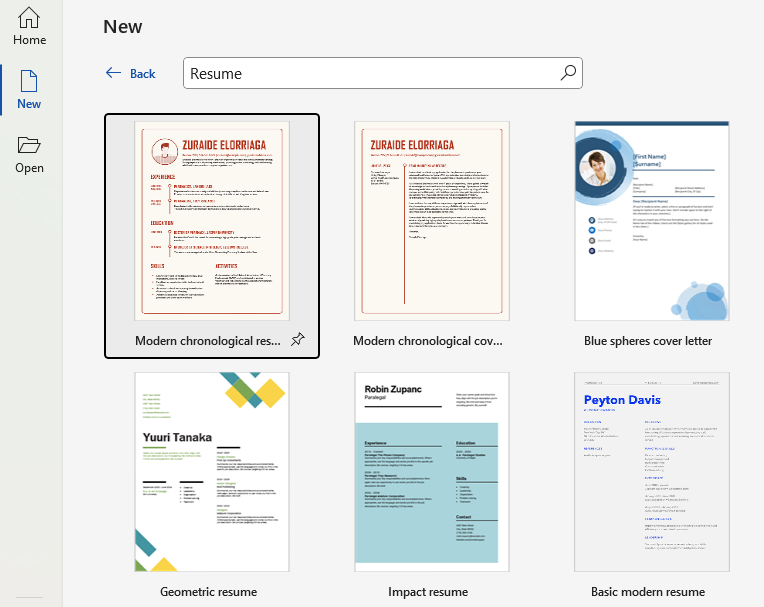The height and width of the screenshot is (607, 764).
Task: Click the Back arrow icon
Action: click(113, 73)
